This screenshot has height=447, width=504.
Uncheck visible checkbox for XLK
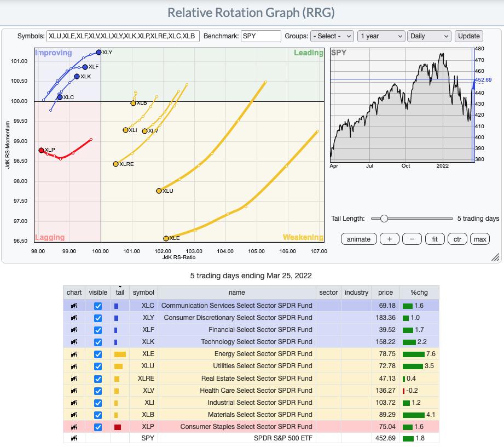click(98, 342)
